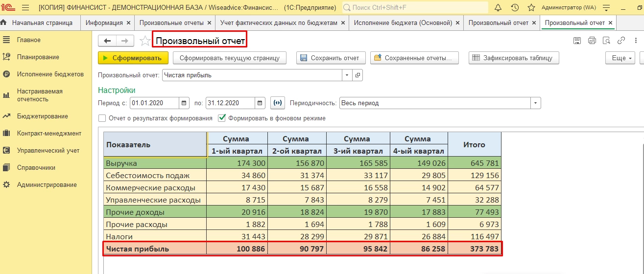Open calendar for the period start date

[x=185, y=103]
